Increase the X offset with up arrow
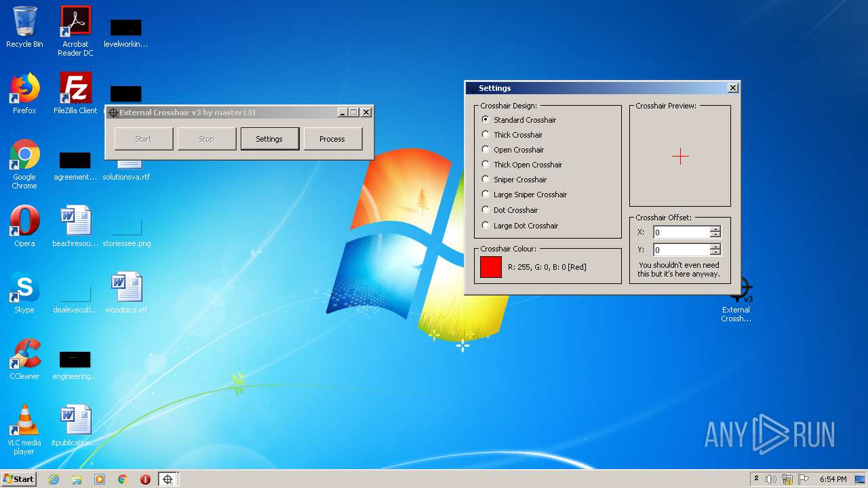 715,229
